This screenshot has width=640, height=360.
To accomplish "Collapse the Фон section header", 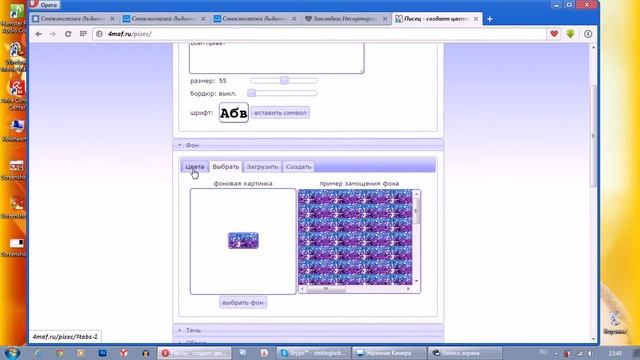I will point(308,145).
